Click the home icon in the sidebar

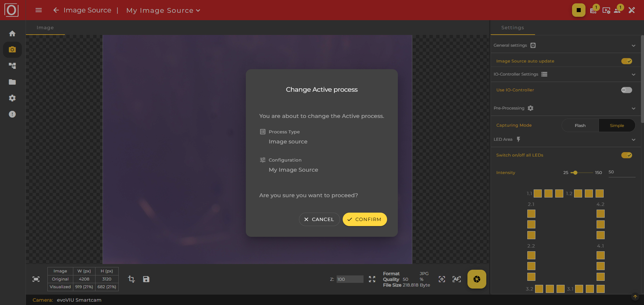point(12,33)
